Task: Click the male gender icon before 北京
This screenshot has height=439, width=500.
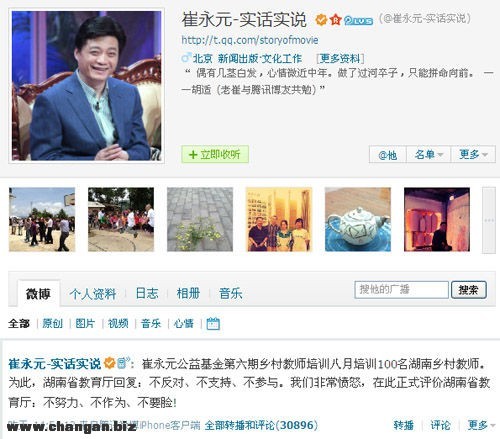Action: (186, 58)
